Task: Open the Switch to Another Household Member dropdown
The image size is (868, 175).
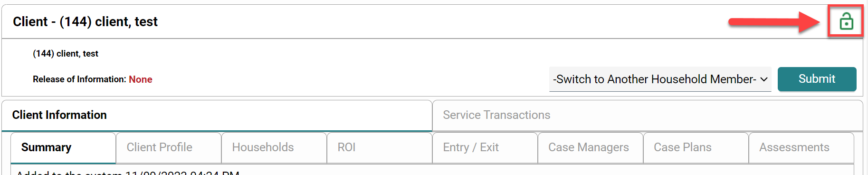Action: click(660, 79)
